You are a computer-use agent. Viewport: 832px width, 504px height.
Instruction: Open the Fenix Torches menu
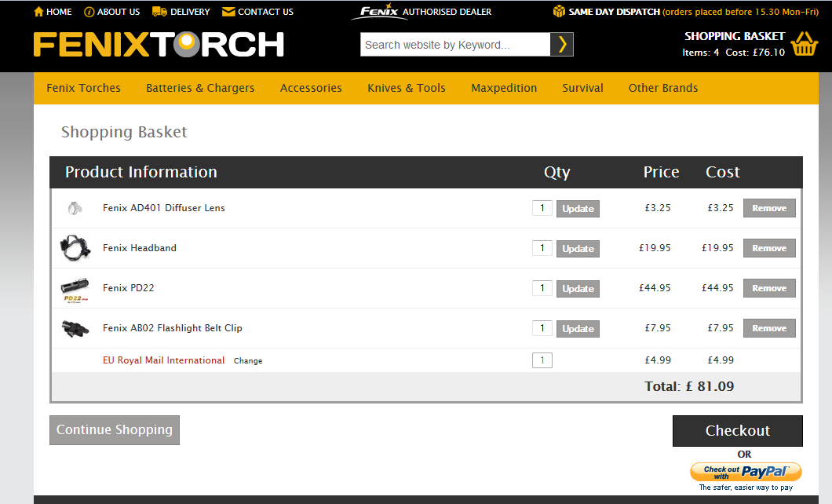tap(83, 88)
